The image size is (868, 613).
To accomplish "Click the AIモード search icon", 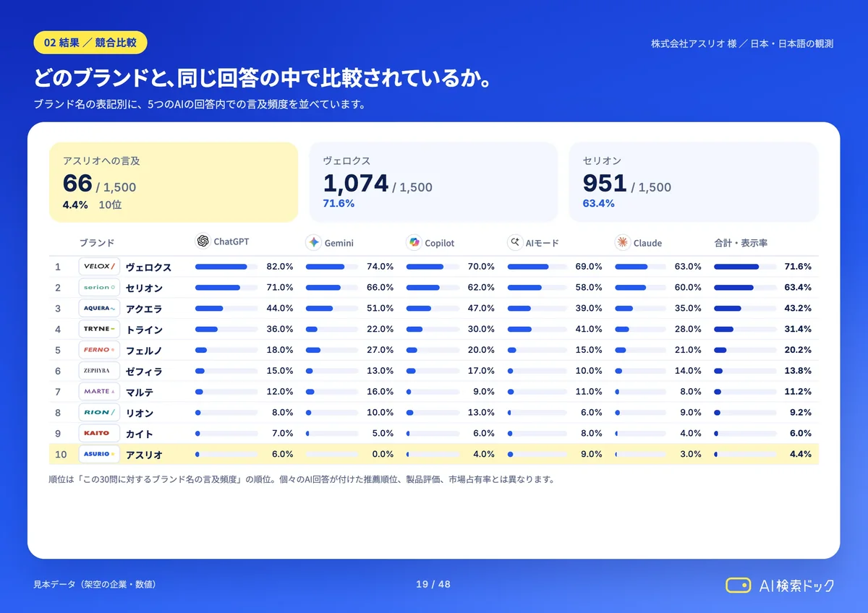I will point(515,243).
